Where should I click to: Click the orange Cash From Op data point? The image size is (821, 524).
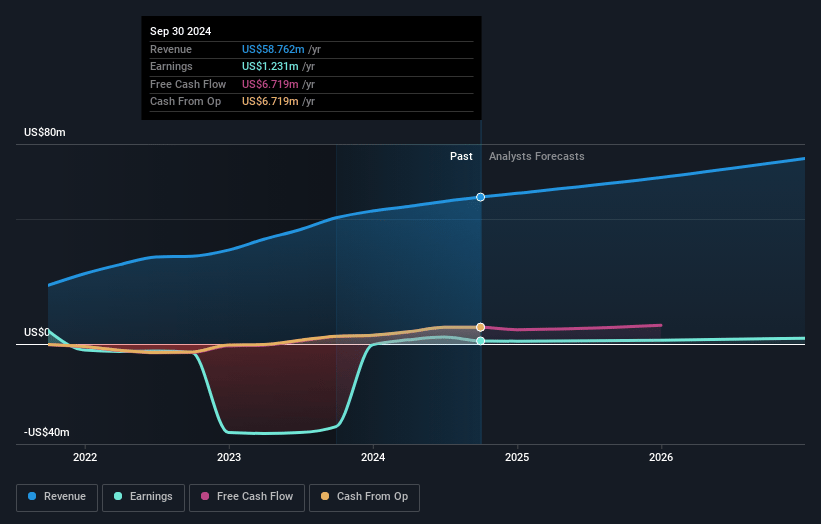481,327
